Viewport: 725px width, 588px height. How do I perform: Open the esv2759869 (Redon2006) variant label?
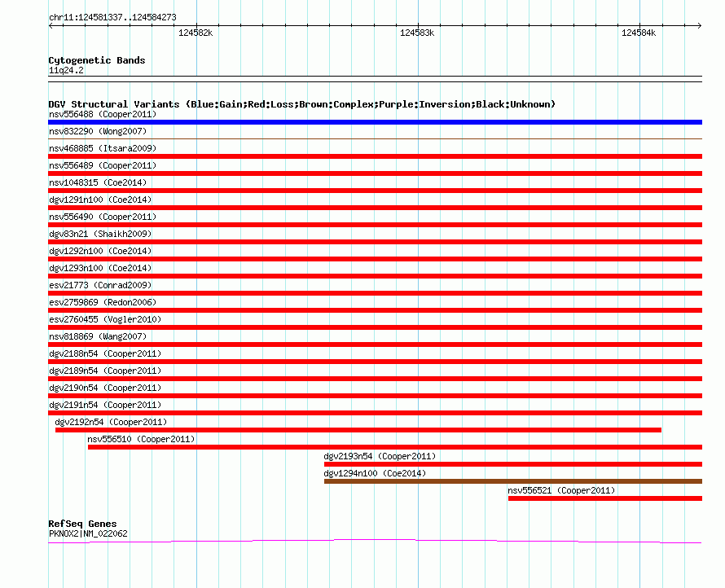tap(103, 302)
